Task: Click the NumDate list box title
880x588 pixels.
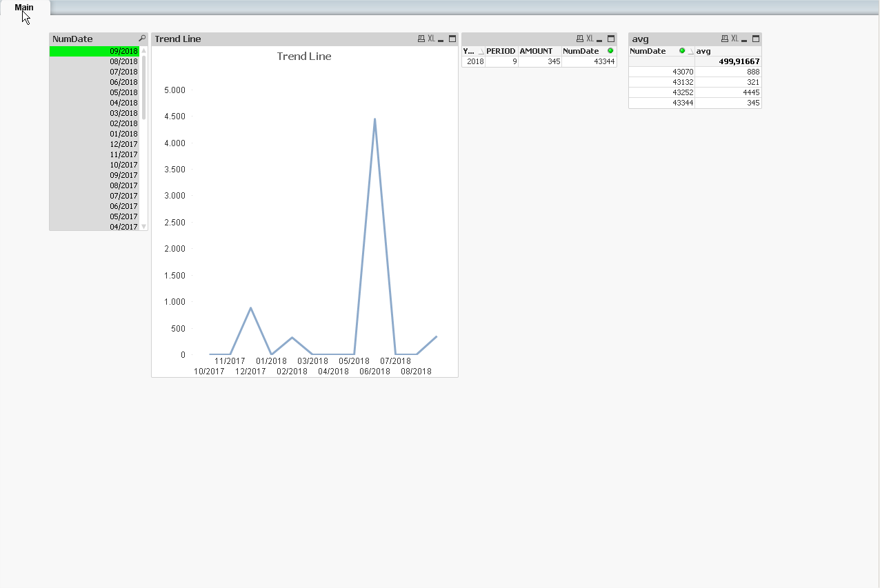Action: pyautogui.click(x=72, y=39)
